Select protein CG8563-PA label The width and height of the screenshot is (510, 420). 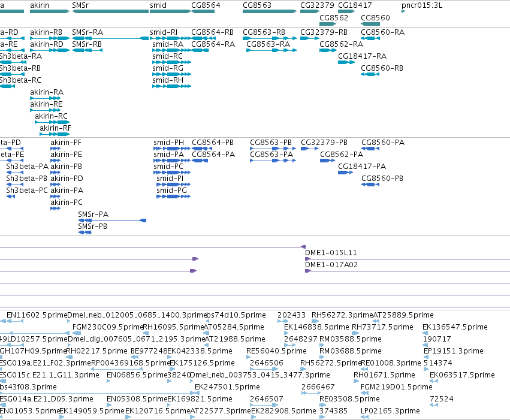pyautogui.click(x=271, y=155)
